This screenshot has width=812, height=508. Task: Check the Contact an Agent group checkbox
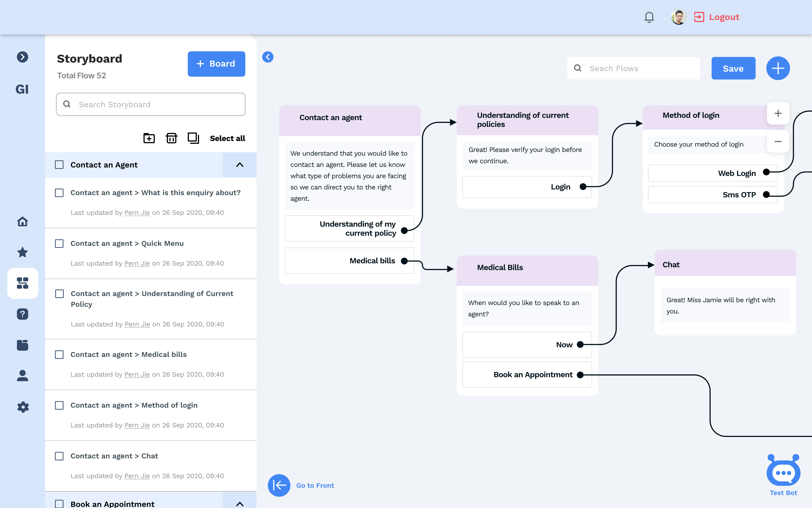[59, 165]
